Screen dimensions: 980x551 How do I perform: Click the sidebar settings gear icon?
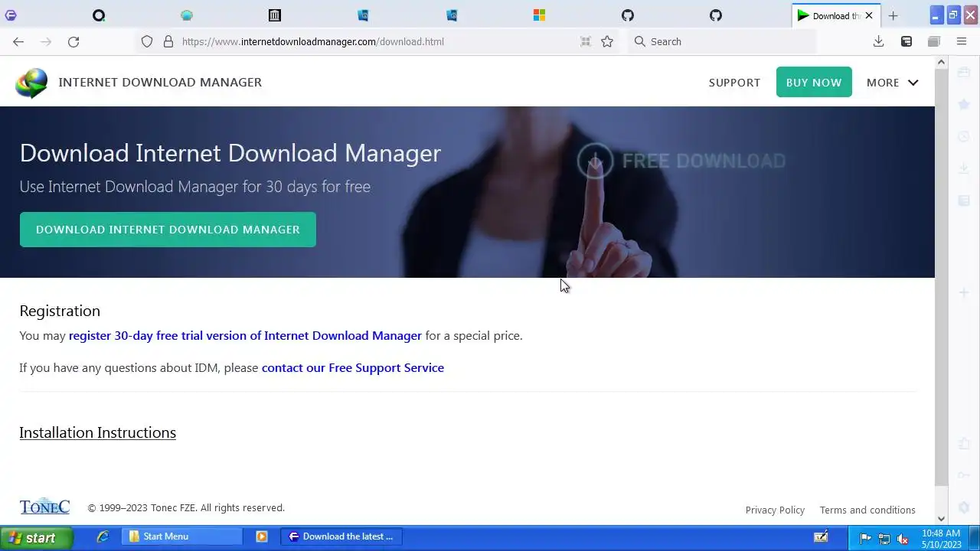click(964, 507)
